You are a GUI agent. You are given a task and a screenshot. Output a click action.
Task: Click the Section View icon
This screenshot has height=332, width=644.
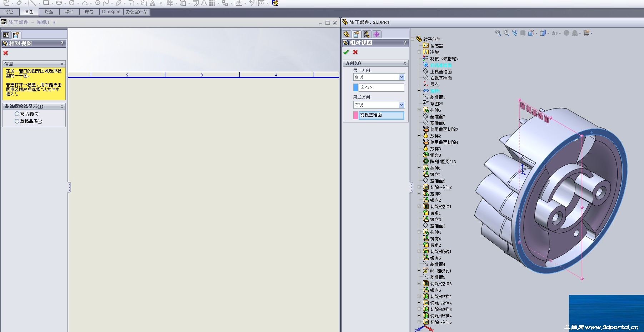pos(523,33)
